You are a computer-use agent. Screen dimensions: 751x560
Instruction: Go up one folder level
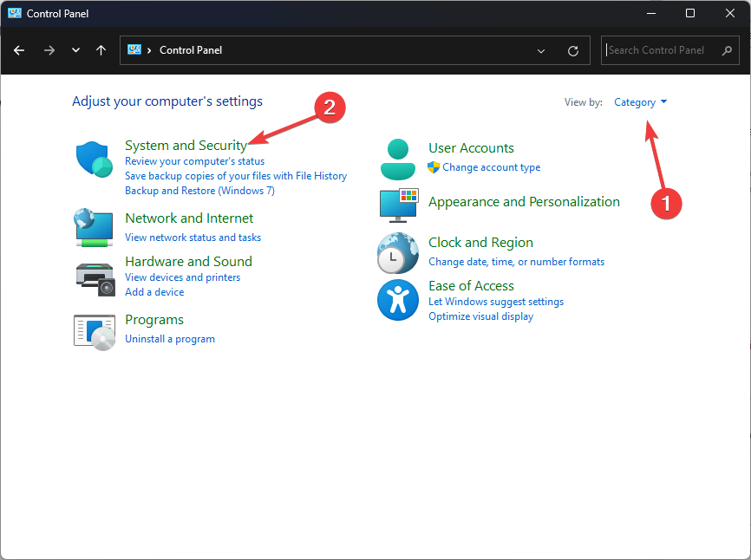coord(101,50)
